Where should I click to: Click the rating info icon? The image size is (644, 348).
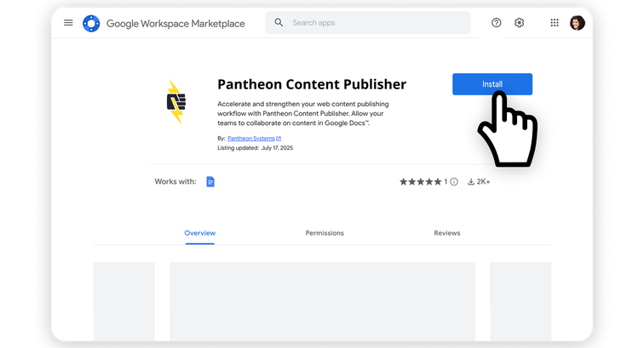tap(454, 181)
